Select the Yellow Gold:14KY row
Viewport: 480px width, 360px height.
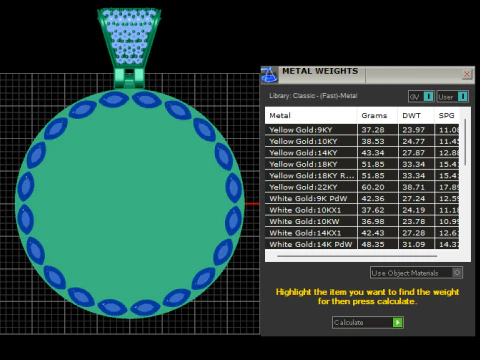(362, 153)
